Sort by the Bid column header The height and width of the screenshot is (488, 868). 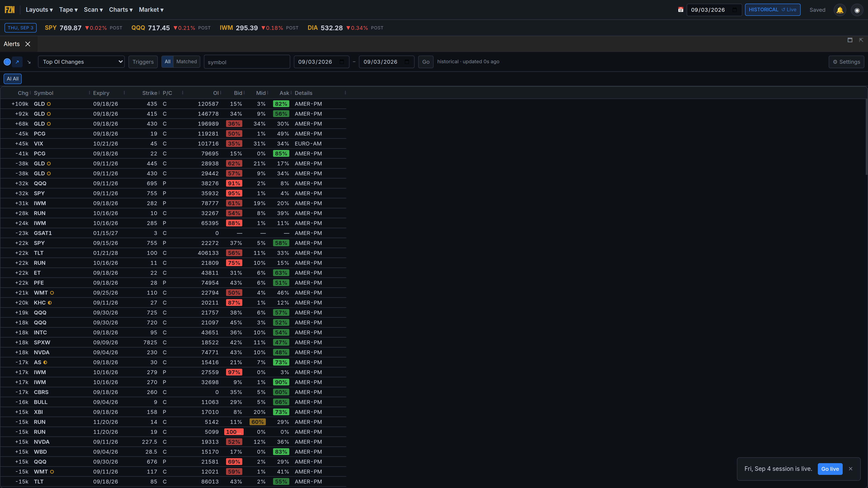238,93
